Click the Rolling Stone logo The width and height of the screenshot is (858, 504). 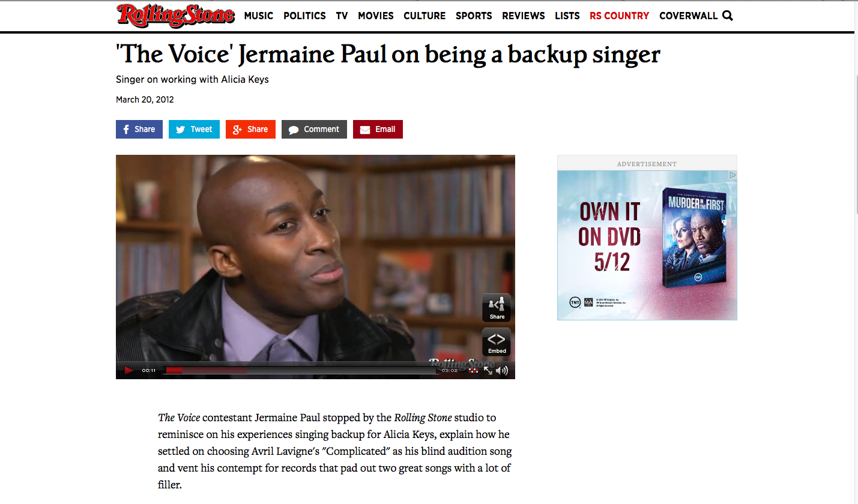[175, 16]
